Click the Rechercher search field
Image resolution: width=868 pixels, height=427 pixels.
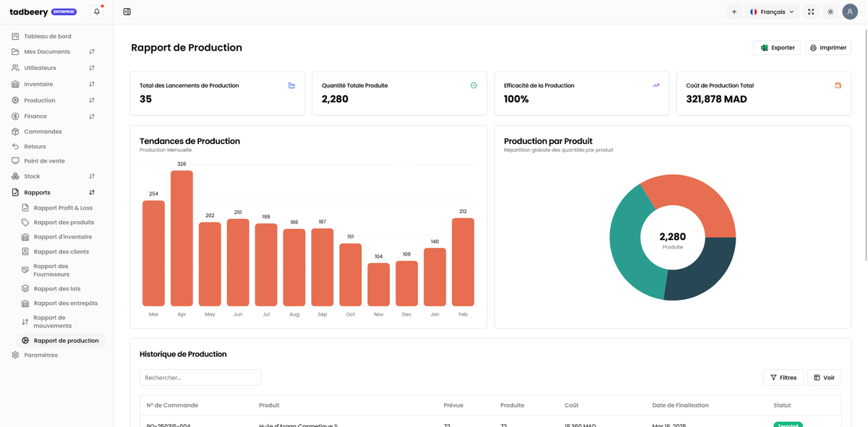(200, 378)
